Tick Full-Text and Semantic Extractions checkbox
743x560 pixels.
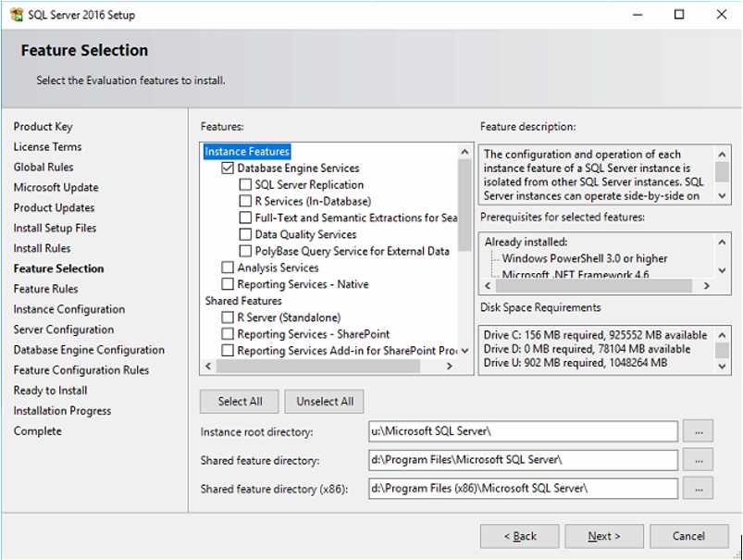(x=245, y=218)
